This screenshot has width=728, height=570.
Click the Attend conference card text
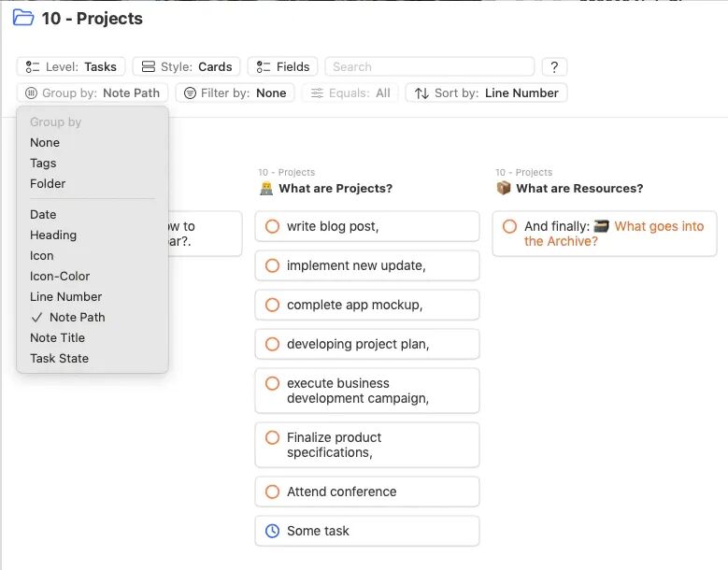342,492
